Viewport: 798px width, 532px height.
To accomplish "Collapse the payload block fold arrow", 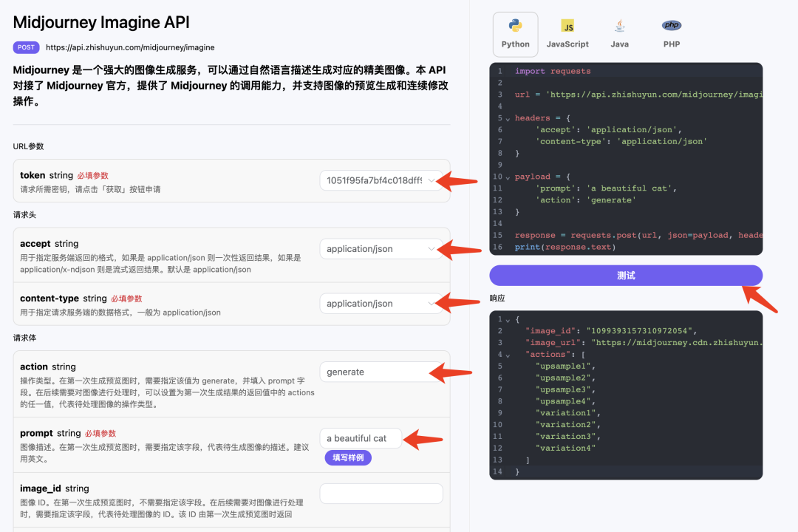I will pos(508,177).
